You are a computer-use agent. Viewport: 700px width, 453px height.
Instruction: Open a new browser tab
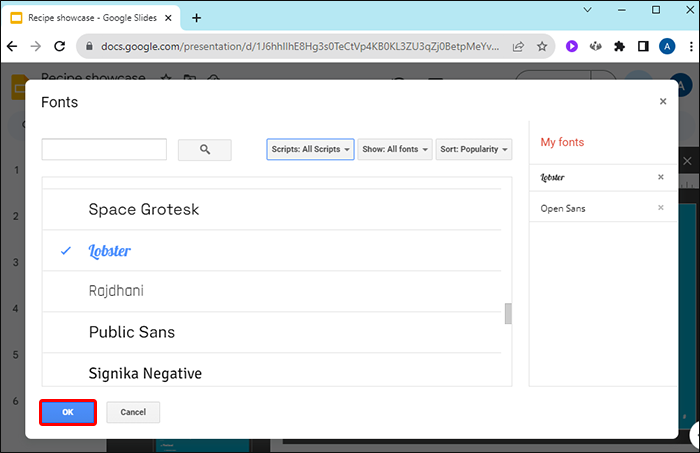(x=196, y=18)
